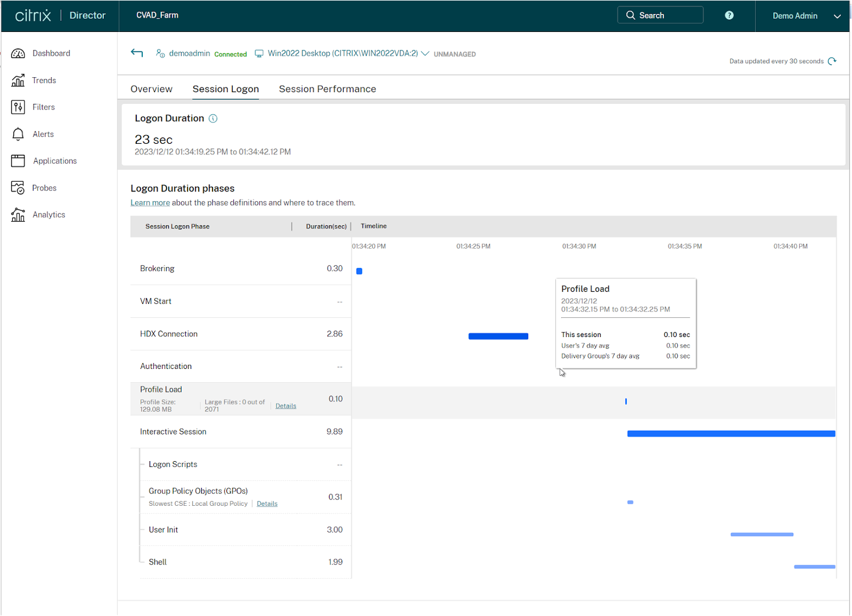
Task: Open Trends chart icon in sidebar
Action: coord(18,81)
